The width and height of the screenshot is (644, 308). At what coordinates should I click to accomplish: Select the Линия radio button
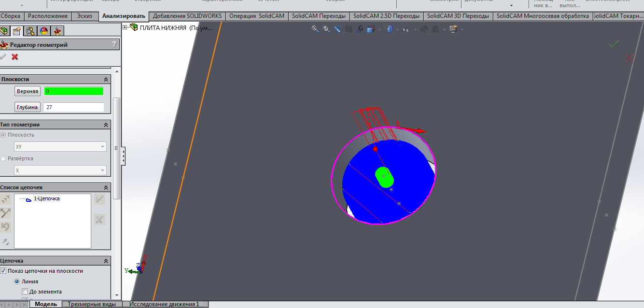17,281
